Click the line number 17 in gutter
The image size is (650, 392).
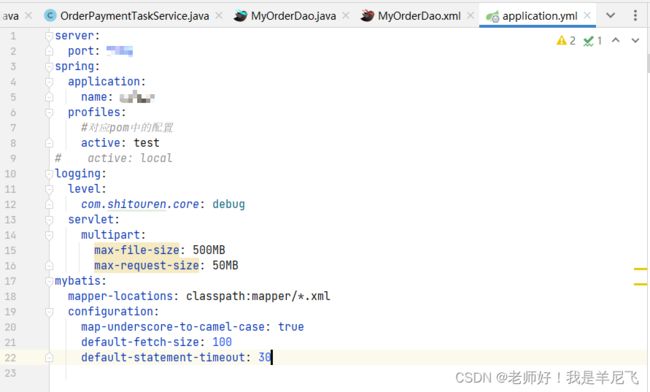tap(10, 281)
